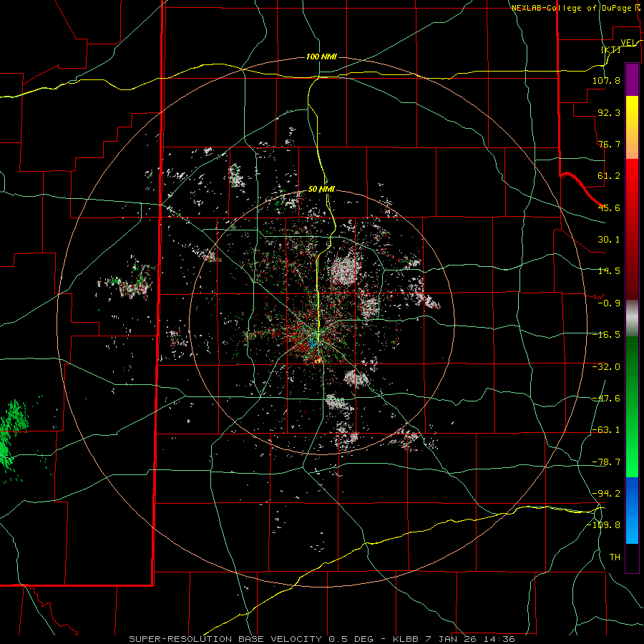This screenshot has width=644, height=644.
Task: Pick the purple segment of the color bar
Action: click(x=632, y=79)
